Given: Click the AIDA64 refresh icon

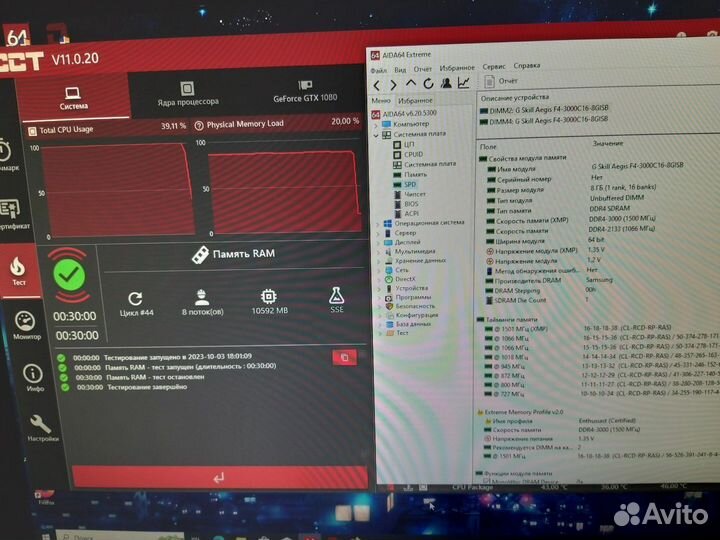Looking at the screenshot, I should [x=428, y=84].
